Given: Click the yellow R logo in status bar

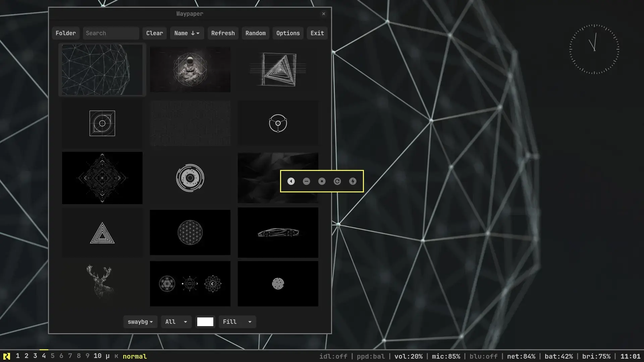Looking at the screenshot, I should tap(6, 356).
